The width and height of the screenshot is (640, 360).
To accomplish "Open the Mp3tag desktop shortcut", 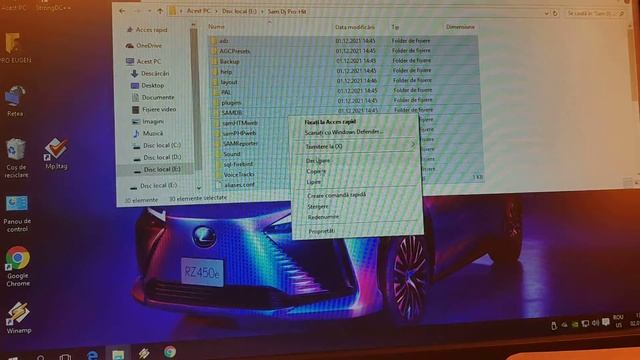I will coord(56,153).
